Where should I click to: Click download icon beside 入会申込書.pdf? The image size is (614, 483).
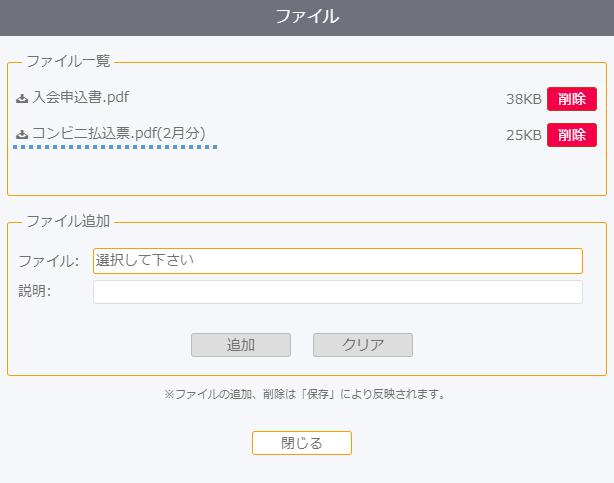tap(22, 98)
